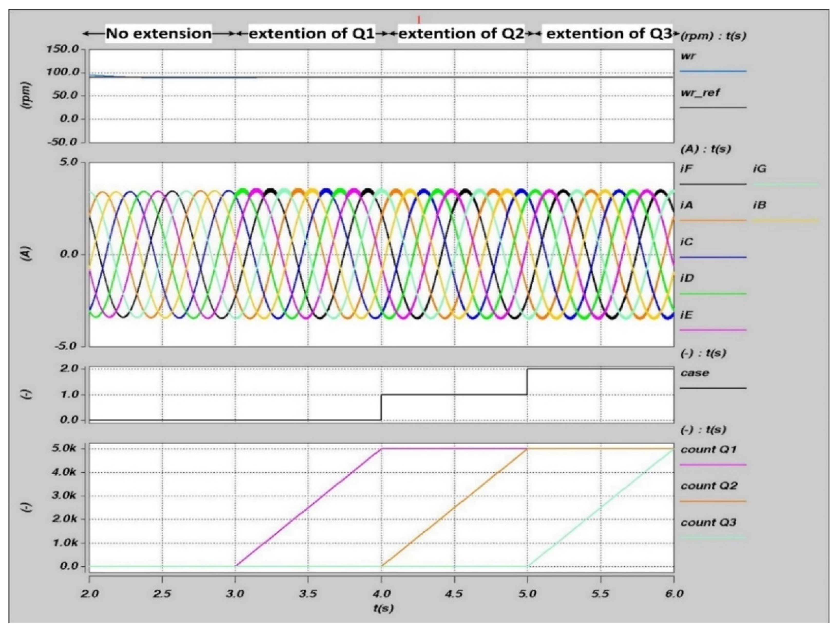Click the 5.5 tick on time axis
Viewport: 840px width, 633px height.
pyautogui.click(x=601, y=593)
